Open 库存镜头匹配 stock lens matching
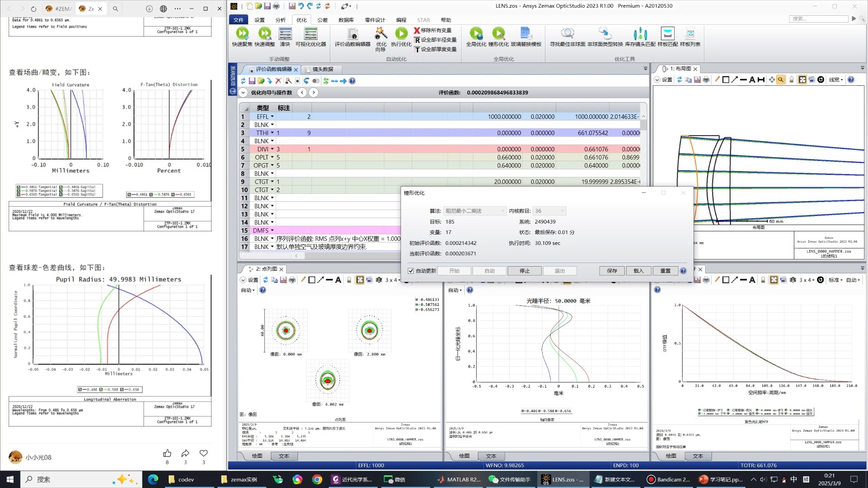This screenshot has width=868, height=488. [x=640, y=34]
